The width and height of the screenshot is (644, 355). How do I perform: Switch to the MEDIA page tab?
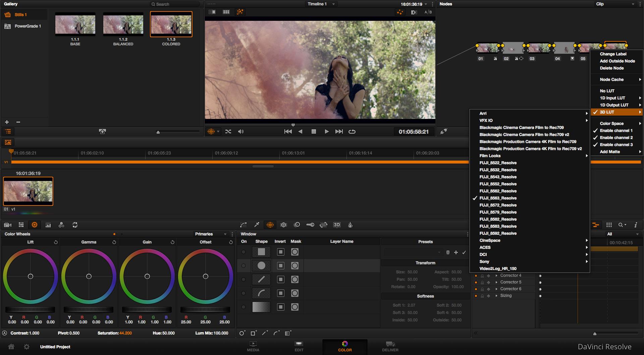(x=253, y=347)
